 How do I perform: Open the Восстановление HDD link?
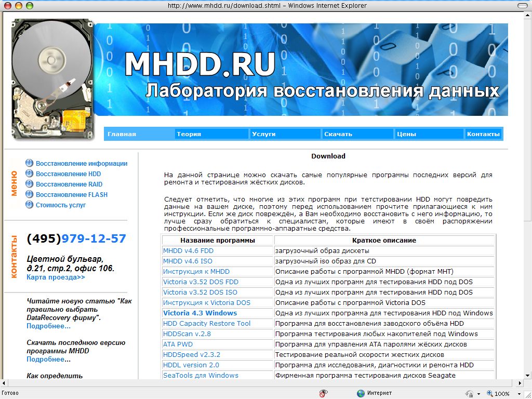(x=68, y=174)
